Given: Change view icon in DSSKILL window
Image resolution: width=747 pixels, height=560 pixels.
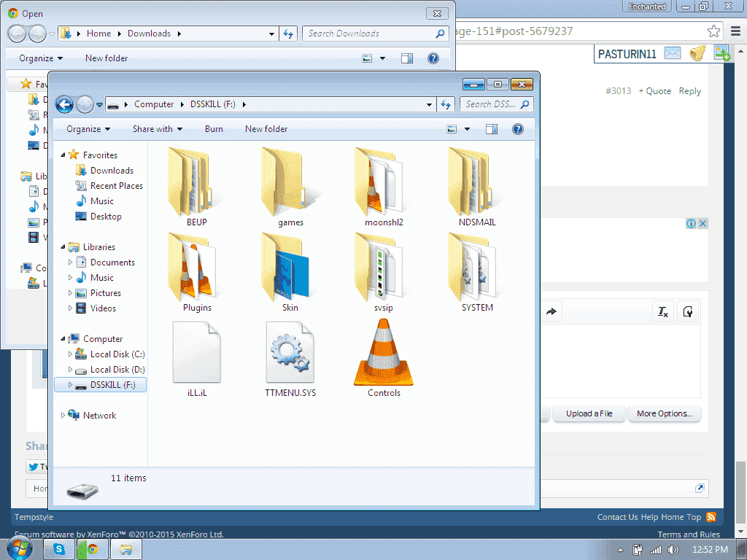Looking at the screenshot, I should pyautogui.click(x=452, y=129).
